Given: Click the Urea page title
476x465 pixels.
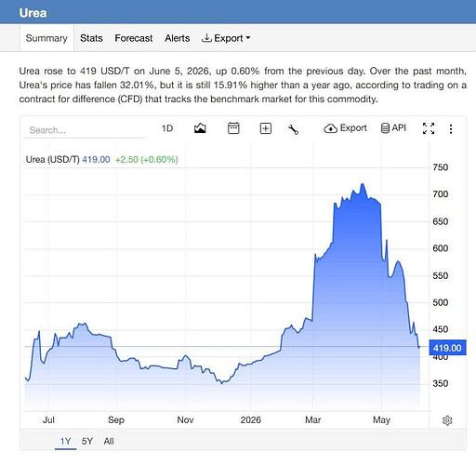Looking at the screenshot, I should pos(33,13).
